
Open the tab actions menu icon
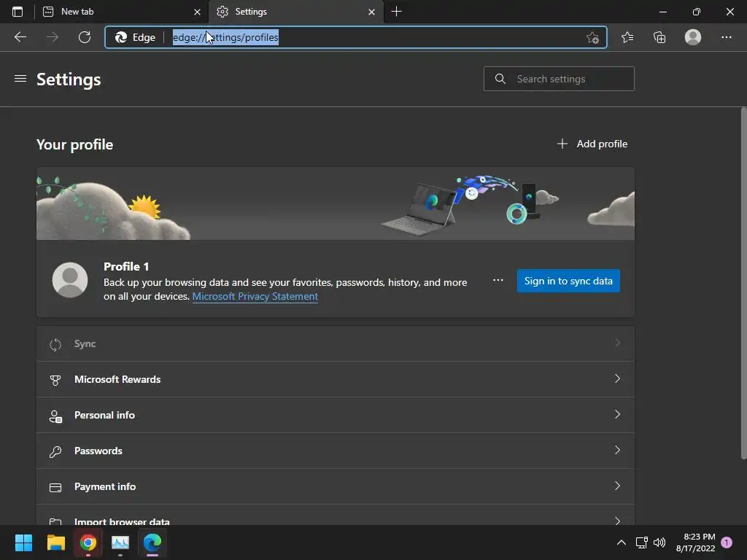click(x=18, y=12)
